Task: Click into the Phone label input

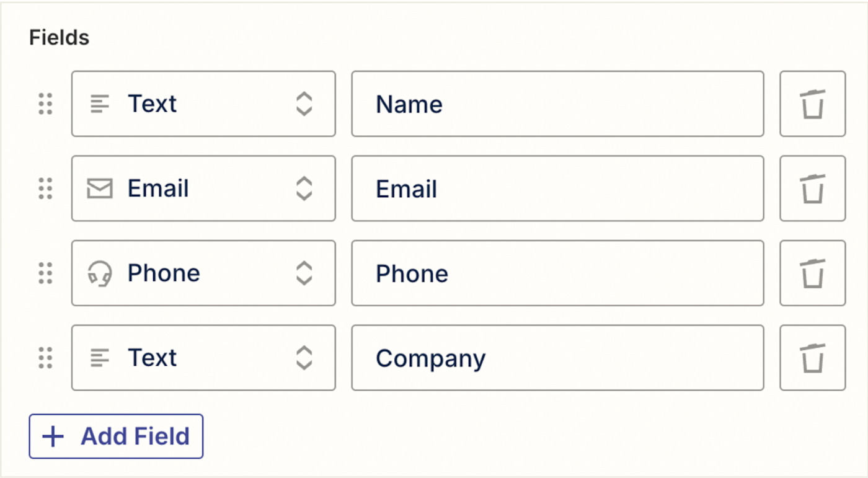Action: coord(557,273)
